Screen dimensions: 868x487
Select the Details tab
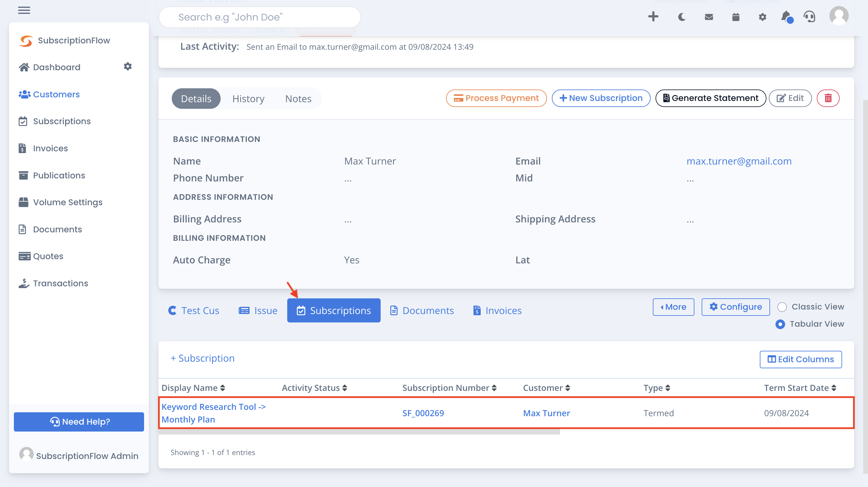196,99
